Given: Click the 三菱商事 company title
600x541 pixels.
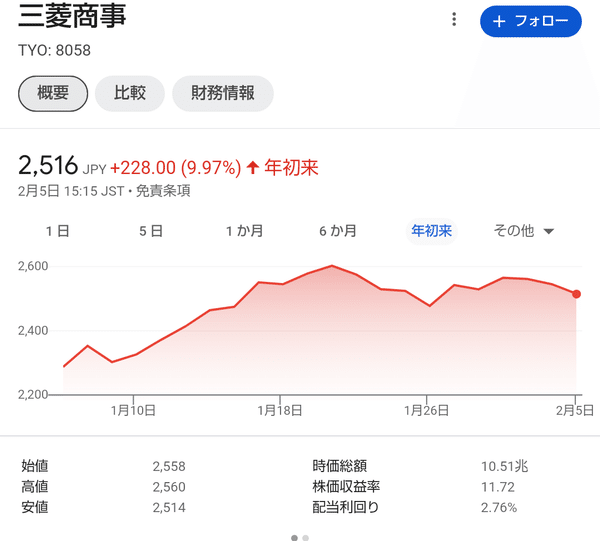Looking at the screenshot, I should (72, 16).
